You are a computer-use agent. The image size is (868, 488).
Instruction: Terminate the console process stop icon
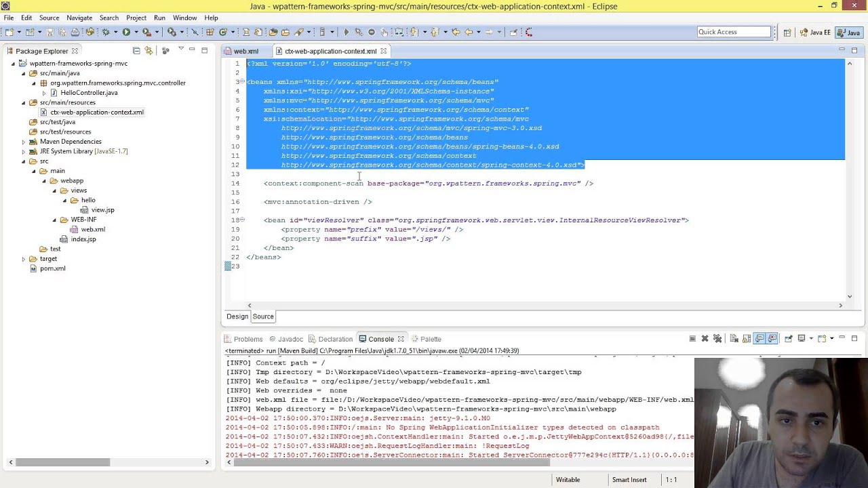pos(692,339)
